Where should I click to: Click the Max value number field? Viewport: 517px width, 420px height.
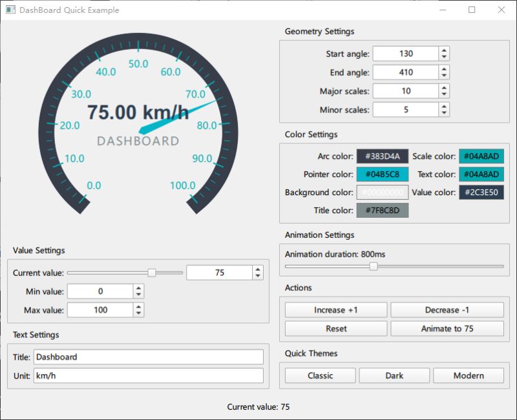pyautogui.click(x=100, y=310)
